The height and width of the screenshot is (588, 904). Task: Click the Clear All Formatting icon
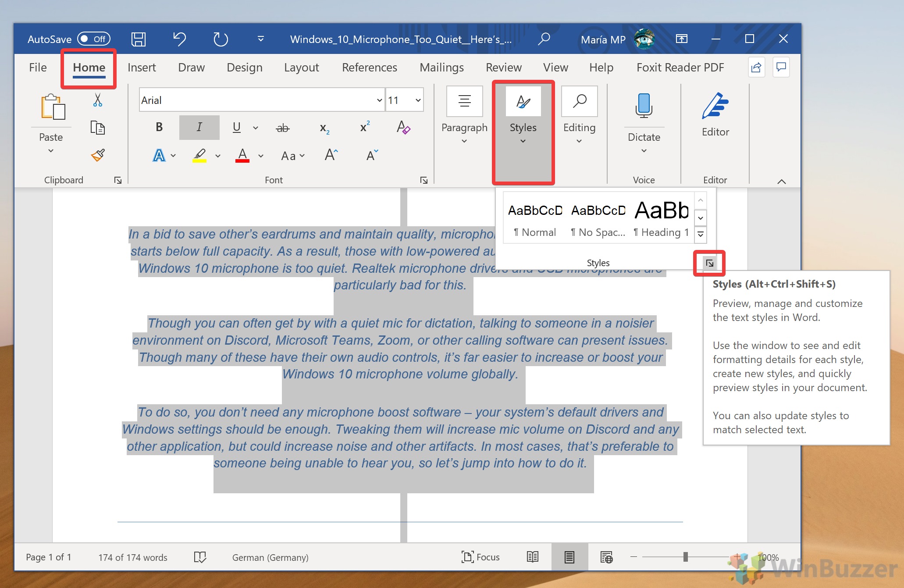click(x=403, y=128)
